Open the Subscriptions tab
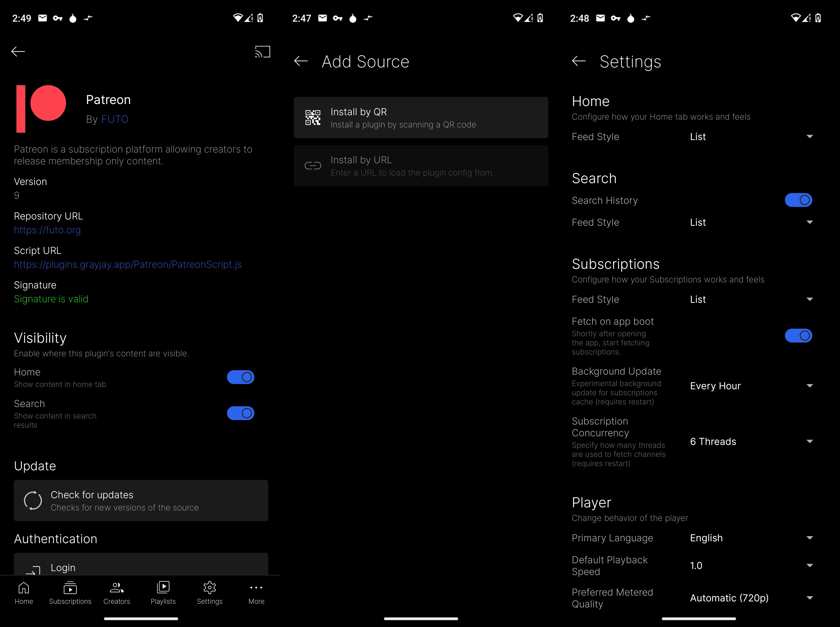Image resolution: width=840 pixels, height=627 pixels. point(70,593)
